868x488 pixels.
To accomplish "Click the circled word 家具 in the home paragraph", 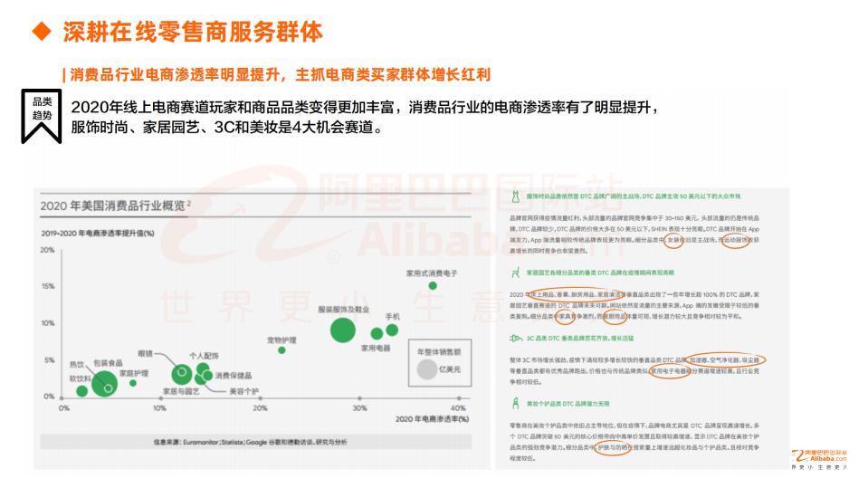I will 565,316.
